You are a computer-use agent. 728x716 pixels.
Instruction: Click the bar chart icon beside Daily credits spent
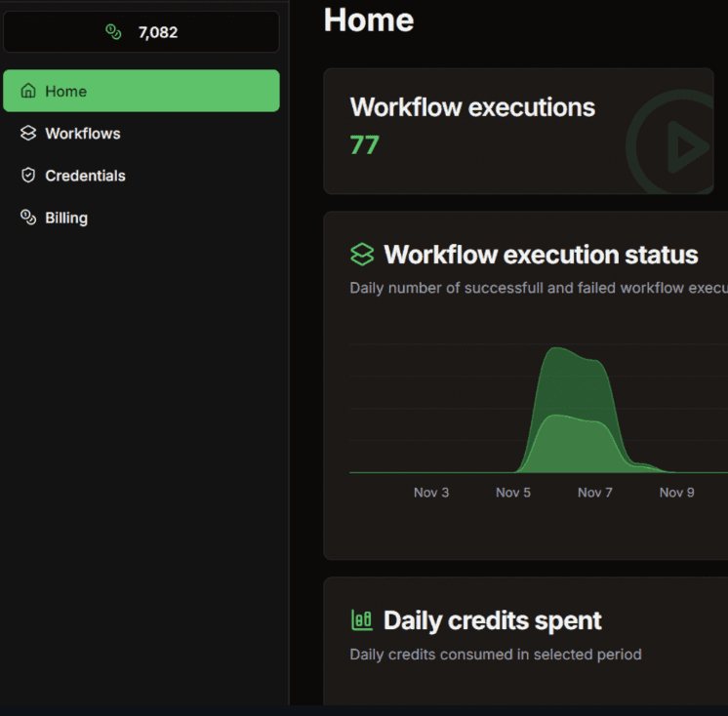(362, 620)
